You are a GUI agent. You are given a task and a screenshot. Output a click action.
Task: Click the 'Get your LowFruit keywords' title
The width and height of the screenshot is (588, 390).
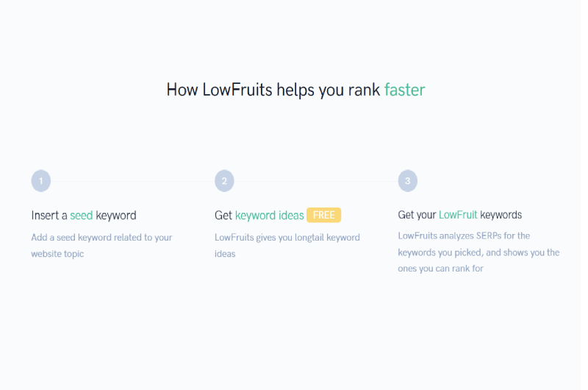460,215
